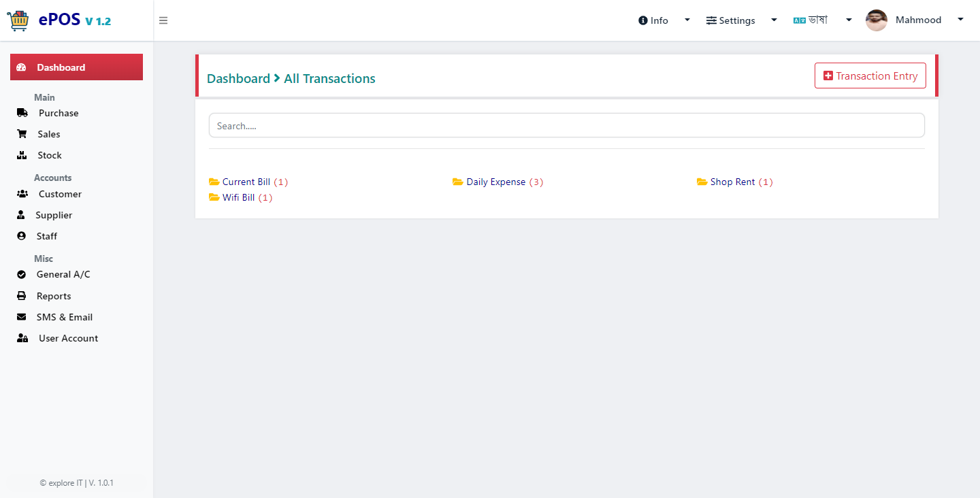Screen dimensions: 980x498
Task: Open the language dropdown arrow
Action: click(x=849, y=20)
